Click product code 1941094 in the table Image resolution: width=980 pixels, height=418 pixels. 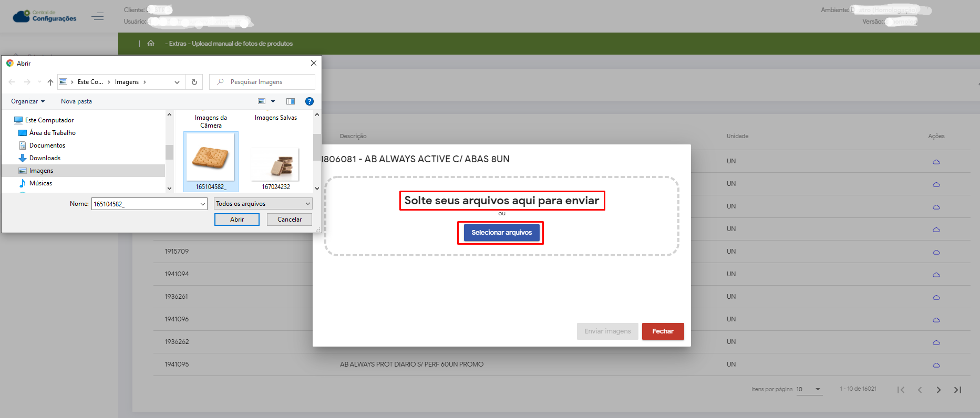click(177, 274)
